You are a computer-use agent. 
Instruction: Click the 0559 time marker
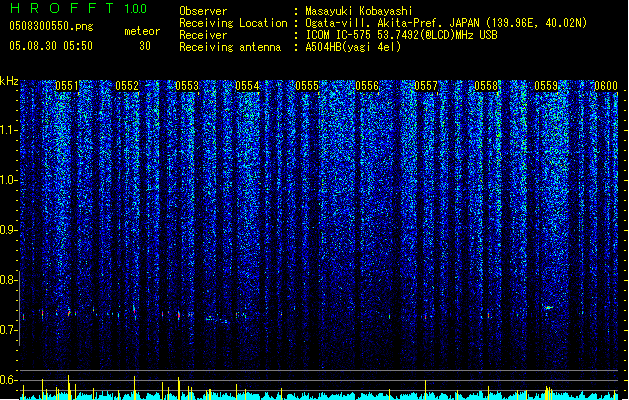tap(546, 86)
